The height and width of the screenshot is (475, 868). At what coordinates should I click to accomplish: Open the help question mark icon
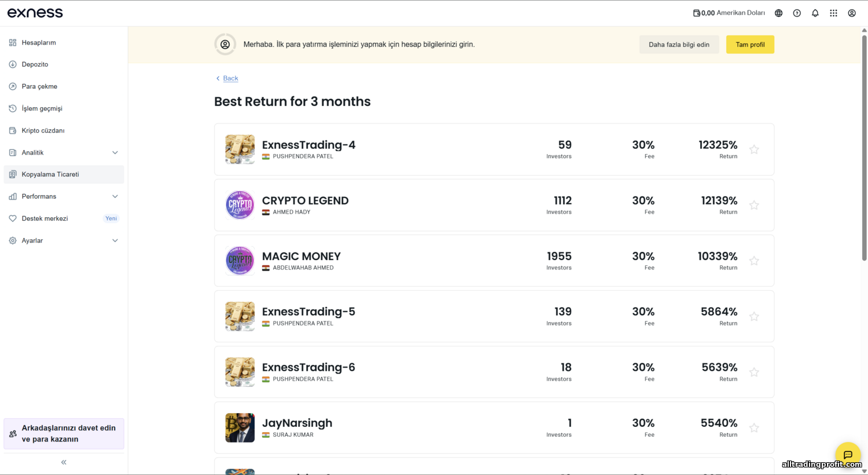click(x=797, y=13)
